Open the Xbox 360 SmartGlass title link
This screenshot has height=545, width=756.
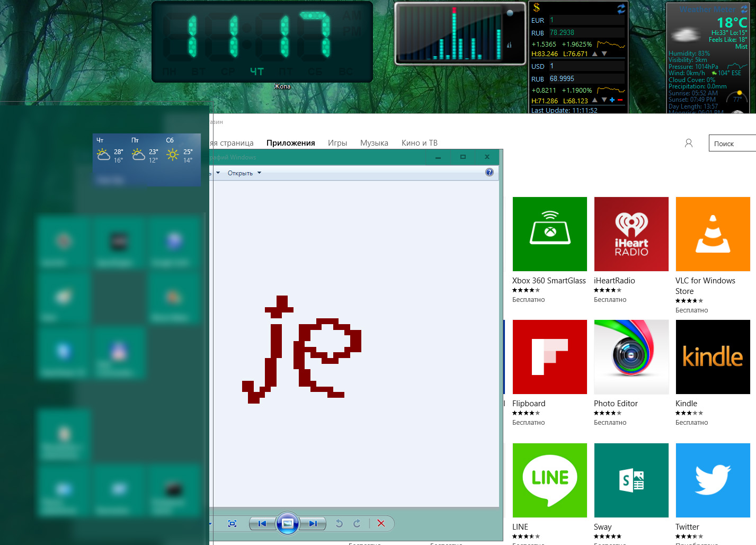click(549, 281)
